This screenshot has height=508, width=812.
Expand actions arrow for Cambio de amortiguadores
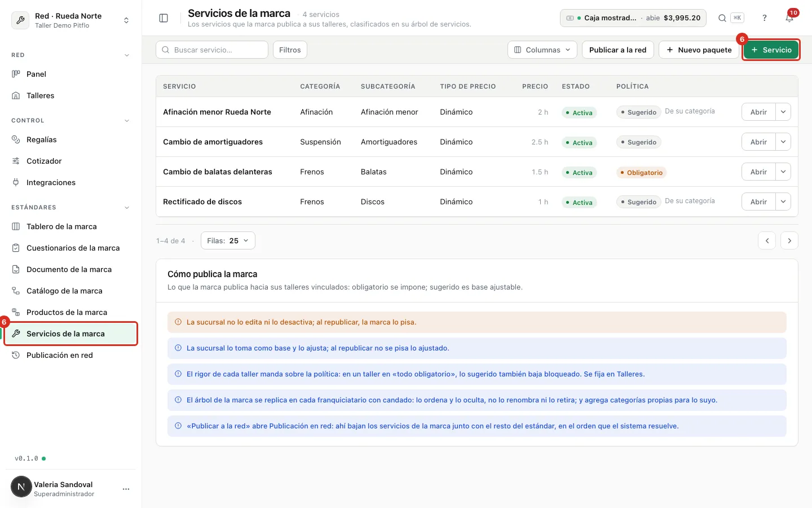coord(783,142)
